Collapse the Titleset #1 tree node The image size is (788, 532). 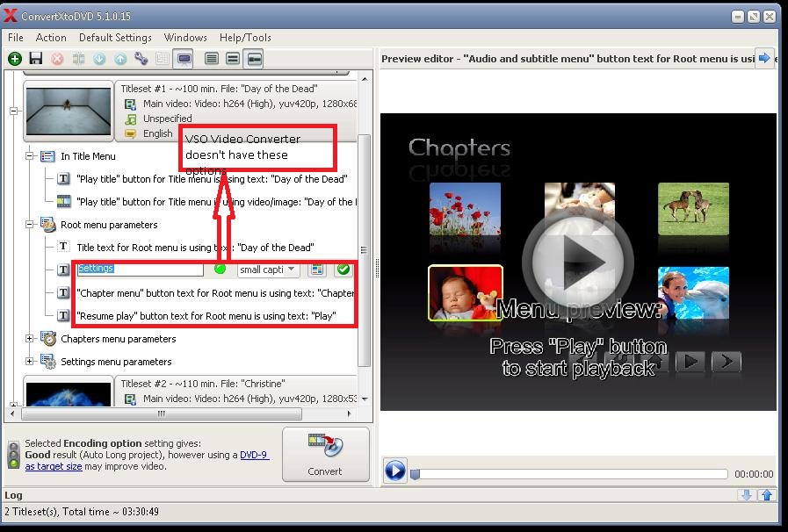(x=14, y=111)
